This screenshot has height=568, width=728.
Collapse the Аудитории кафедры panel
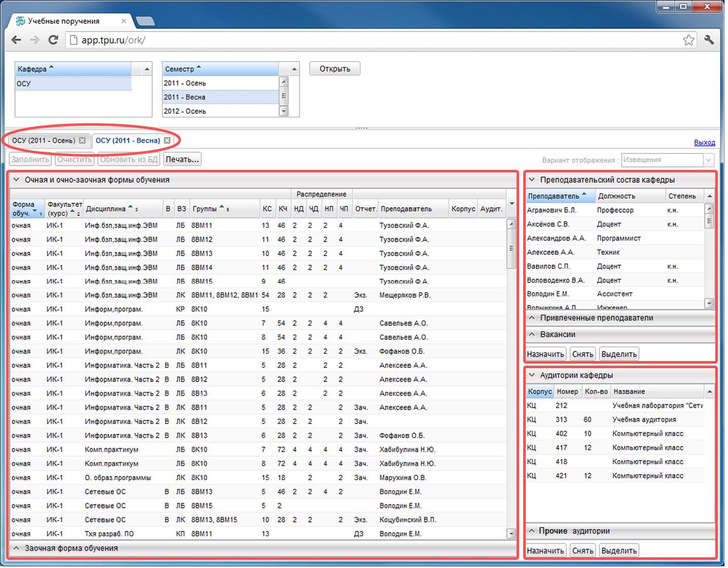532,375
